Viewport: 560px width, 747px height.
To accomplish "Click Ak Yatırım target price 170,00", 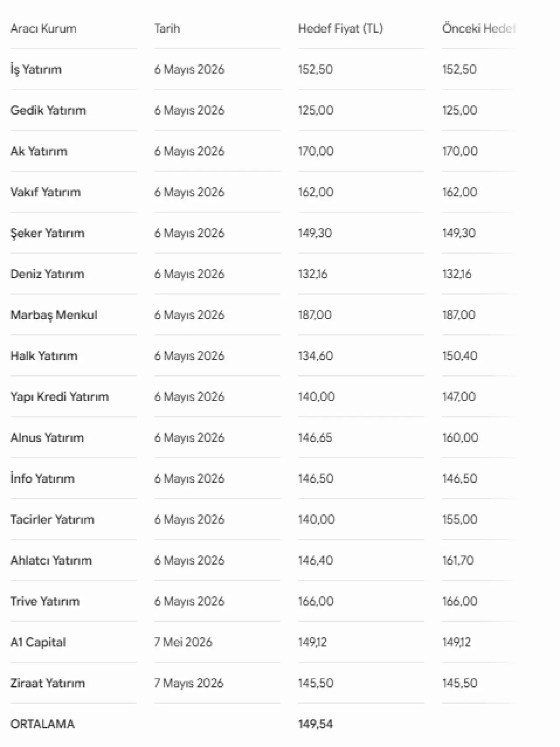I will tap(316, 151).
